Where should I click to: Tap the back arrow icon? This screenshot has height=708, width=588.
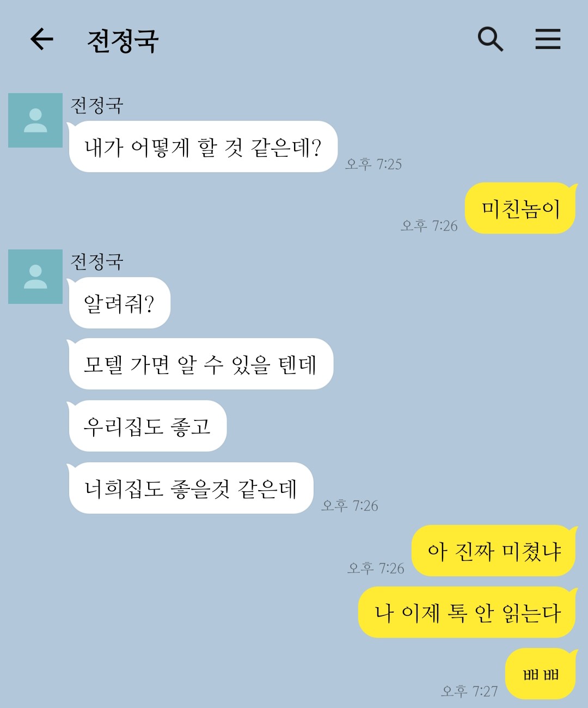click(x=41, y=39)
